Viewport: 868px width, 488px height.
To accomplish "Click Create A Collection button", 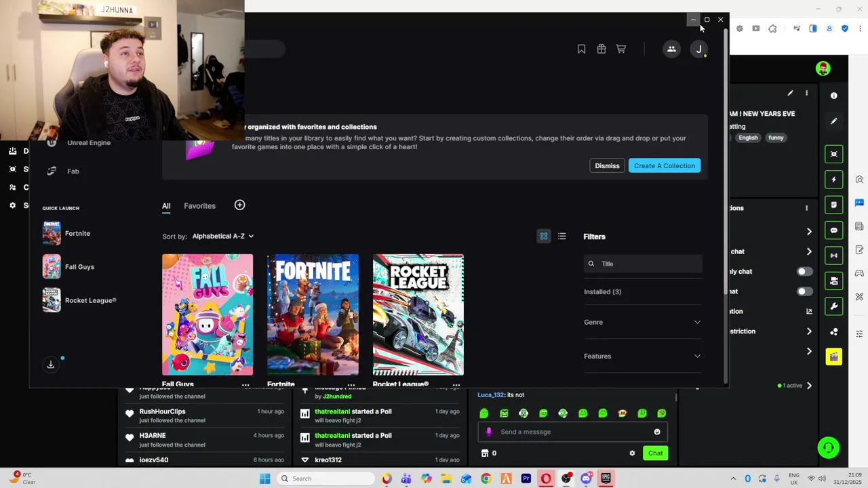I will (665, 166).
